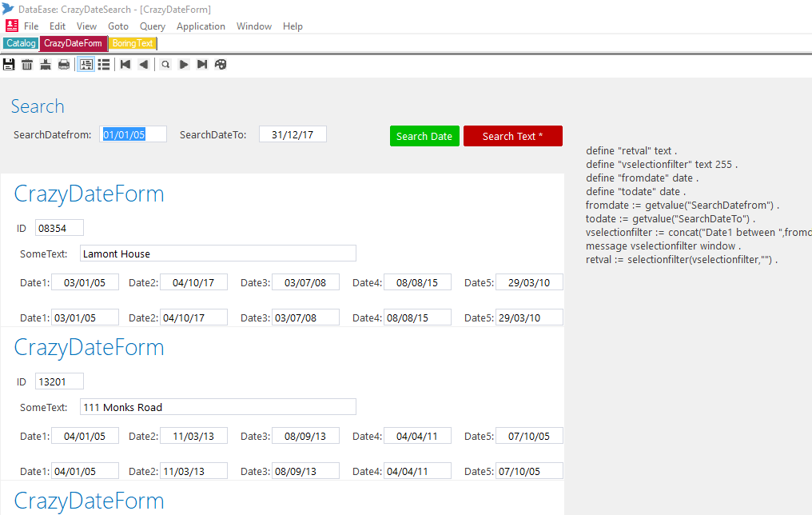Open the Query menu
The image size is (812, 515).
pos(152,26)
